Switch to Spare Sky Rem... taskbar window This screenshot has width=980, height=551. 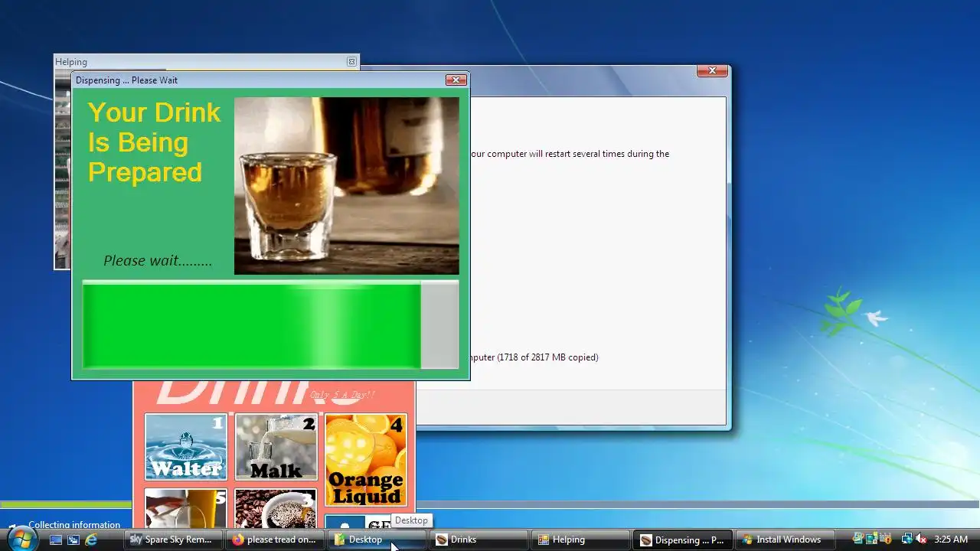click(x=174, y=540)
